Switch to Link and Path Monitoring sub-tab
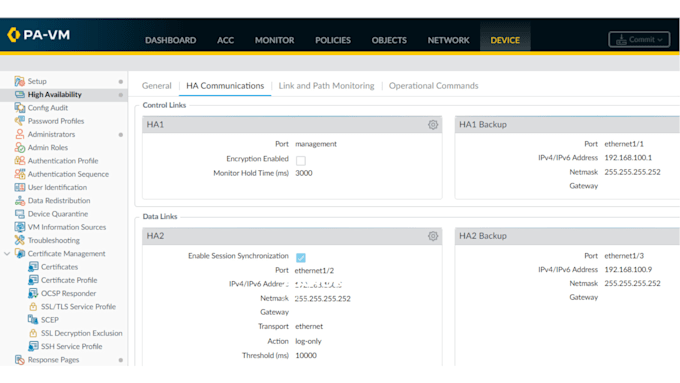Screen dimensions: 680x383 click(x=326, y=85)
